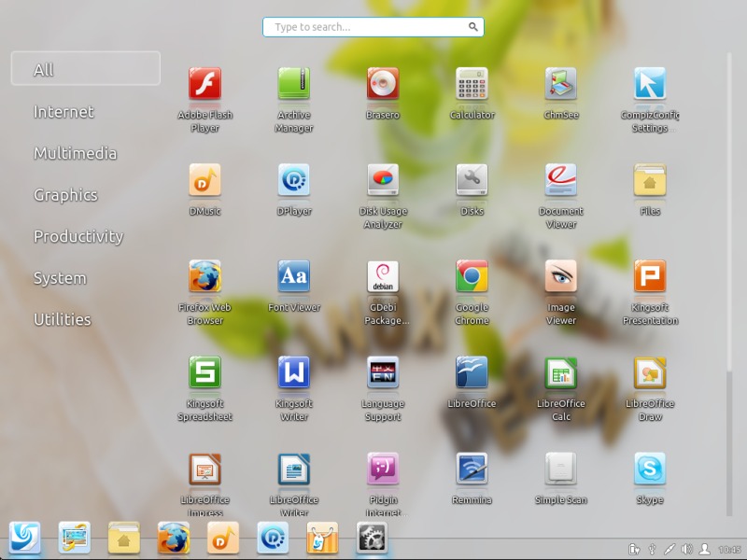Open the Files folder in the dock
Image resolution: width=747 pixels, height=560 pixels.
[124, 539]
